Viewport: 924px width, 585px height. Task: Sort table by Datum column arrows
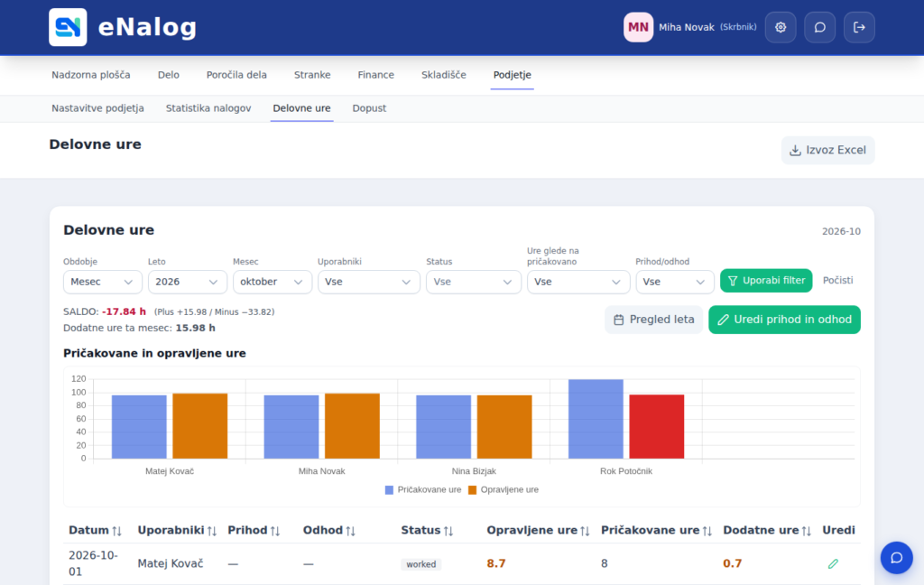coord(116,531)
